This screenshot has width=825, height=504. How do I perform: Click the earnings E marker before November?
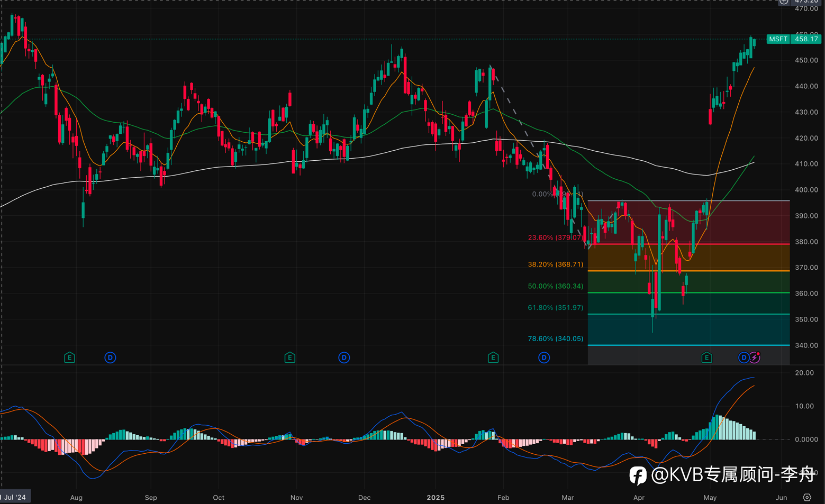(289, 358)
